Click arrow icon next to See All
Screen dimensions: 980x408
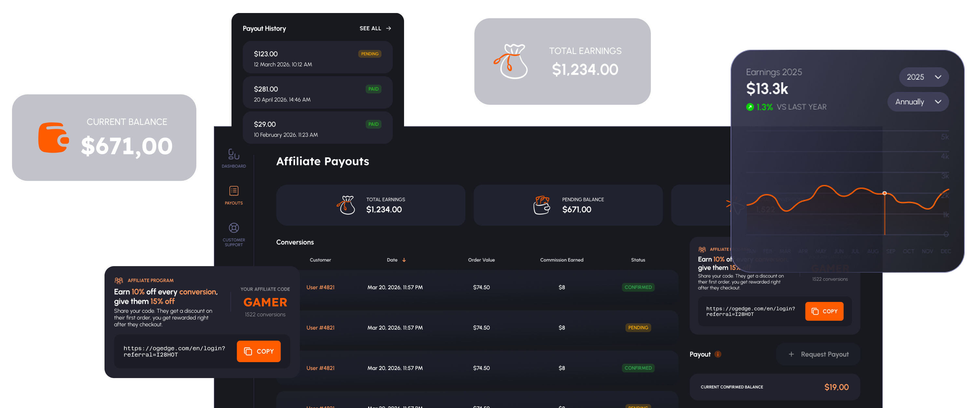[x=388, y=29]
